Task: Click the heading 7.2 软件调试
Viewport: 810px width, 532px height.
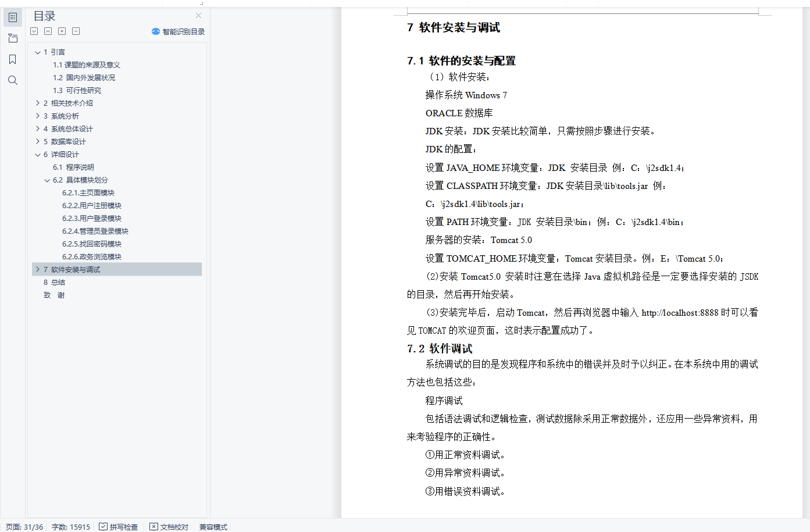Action: [x=440, y=348]
